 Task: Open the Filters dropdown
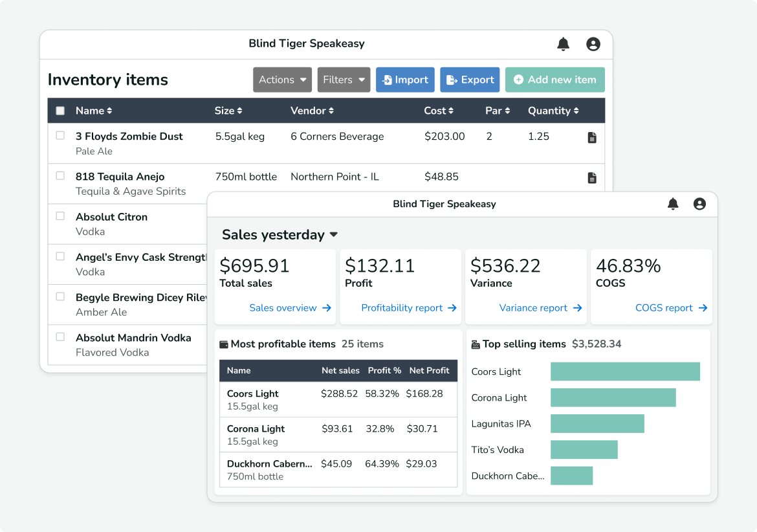point(344,80)
